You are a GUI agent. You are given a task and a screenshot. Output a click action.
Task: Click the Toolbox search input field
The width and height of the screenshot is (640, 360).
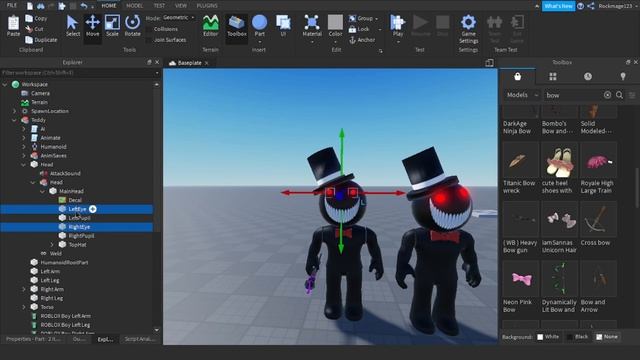click(573, 95)
